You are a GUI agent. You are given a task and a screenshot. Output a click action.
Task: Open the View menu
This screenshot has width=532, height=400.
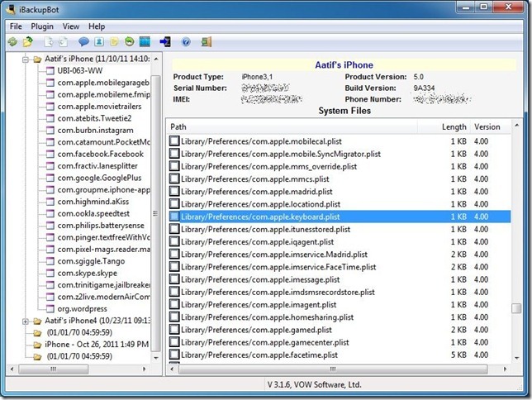tap(71, 26)
